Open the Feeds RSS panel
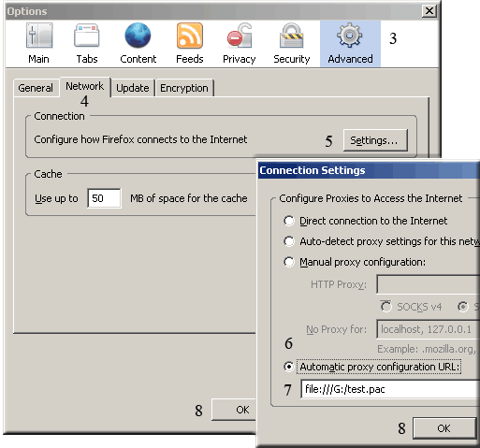Image resolution: width=480 pixels, height=448 pixels. (x=190, y=44)
